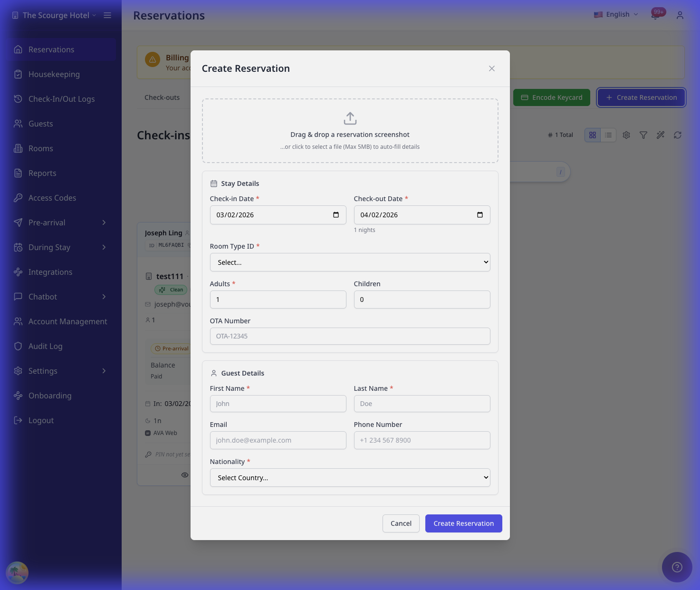Click the eye icon on the test111 reservation card
This screenshot has height=590, width=700.
[x=185, y=474]
